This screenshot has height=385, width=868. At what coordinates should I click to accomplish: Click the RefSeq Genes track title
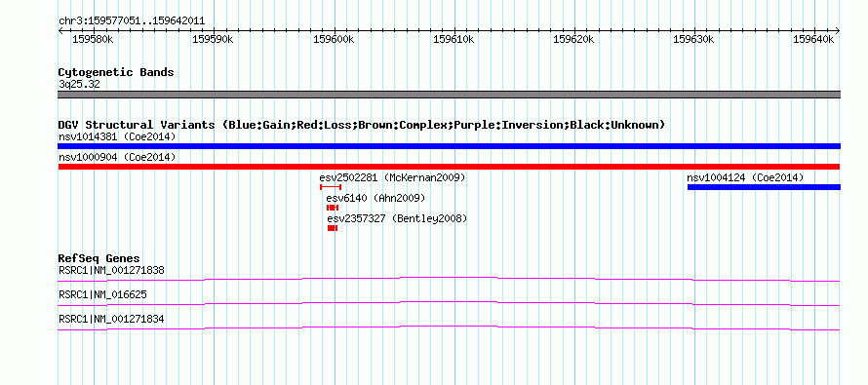pyautogui.click(x=99, y=258)
